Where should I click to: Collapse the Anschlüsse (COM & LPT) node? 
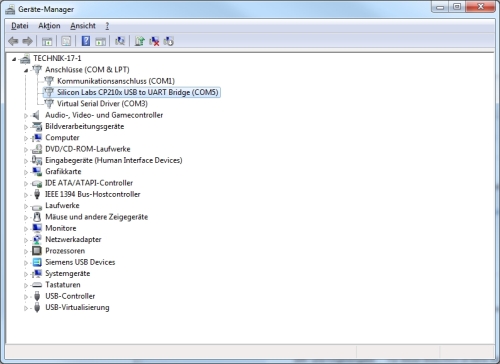pyautogui.click(x=26, y=70)
